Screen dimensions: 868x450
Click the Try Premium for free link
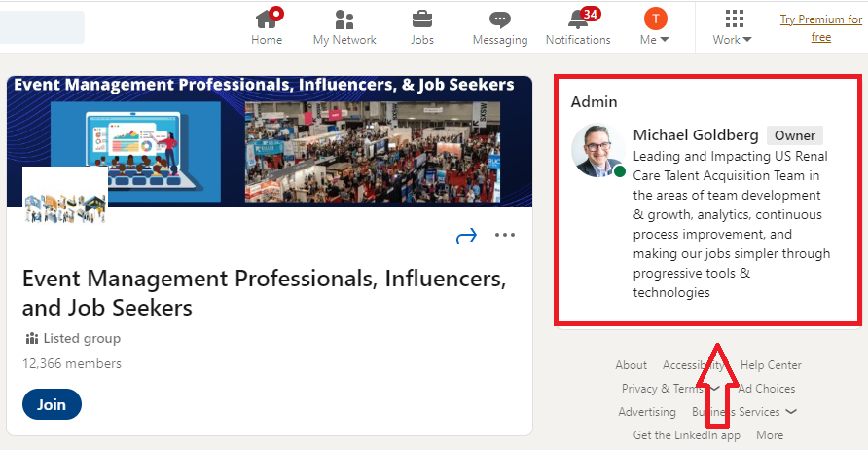[821, 28]
